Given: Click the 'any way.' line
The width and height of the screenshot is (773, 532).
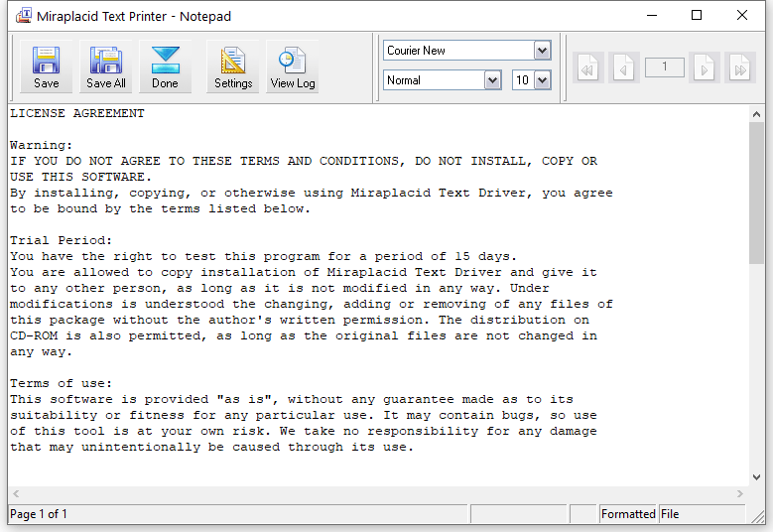Looking at the screenshot, I should (42, 351).
